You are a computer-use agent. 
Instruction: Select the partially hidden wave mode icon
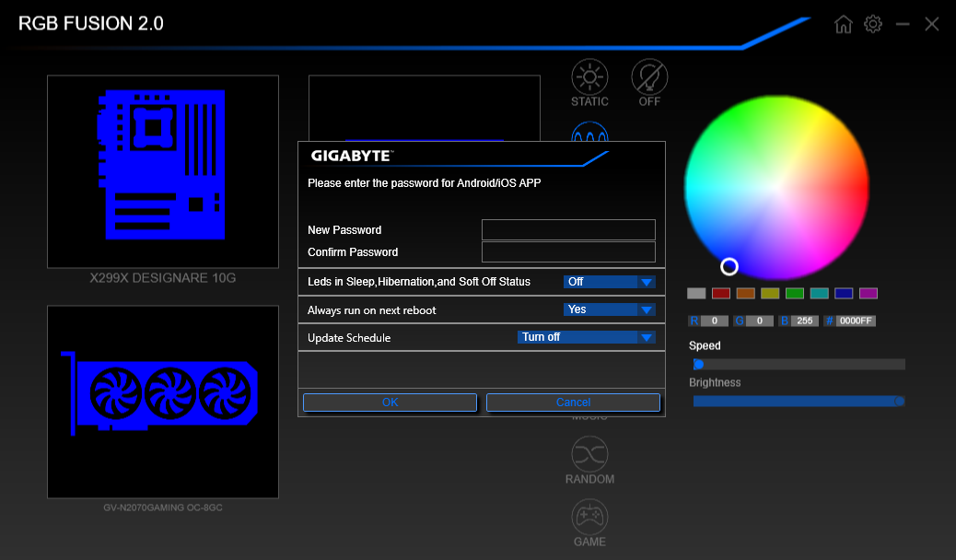coord(589,131)
